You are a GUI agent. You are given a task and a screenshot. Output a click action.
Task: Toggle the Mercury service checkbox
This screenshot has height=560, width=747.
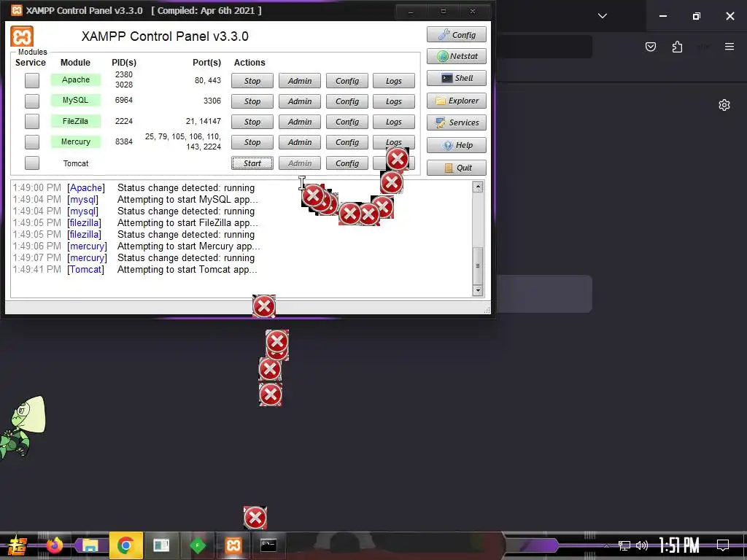tap(32, 142)
